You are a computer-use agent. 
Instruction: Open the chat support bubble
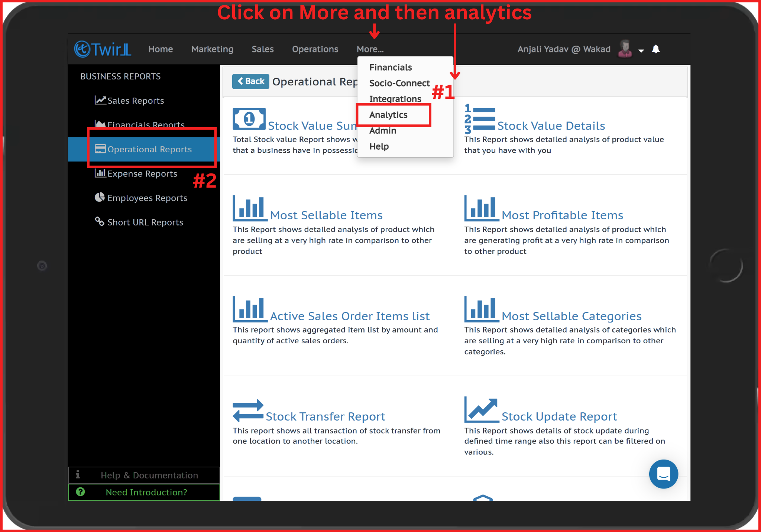point(663,474)
